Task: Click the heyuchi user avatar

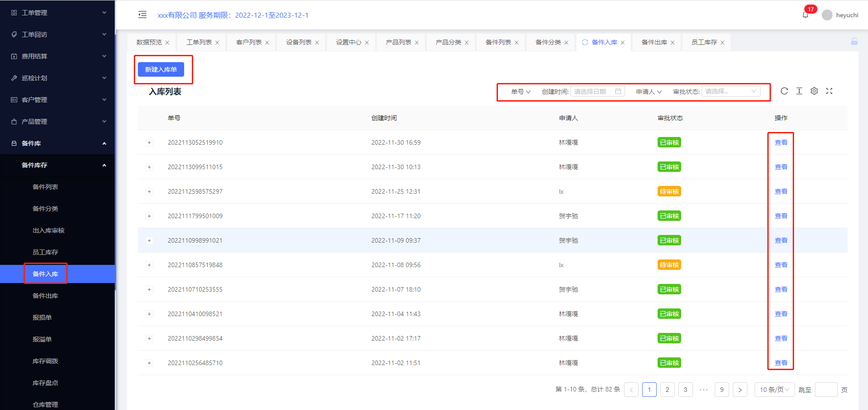Action: (x=827, y=15)
